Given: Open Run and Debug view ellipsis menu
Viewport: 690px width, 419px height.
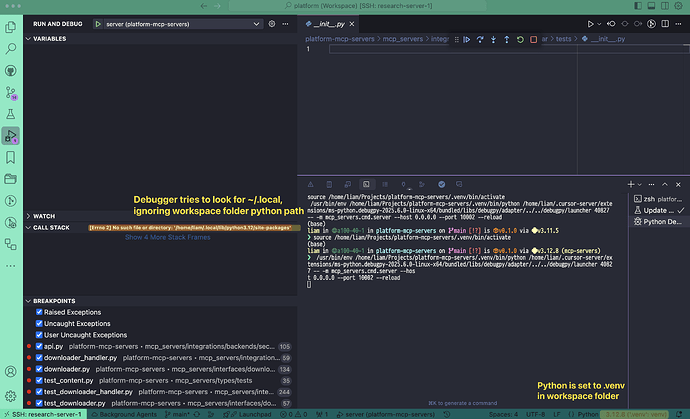Looking at the screenshot, I should tap(285, 24).
